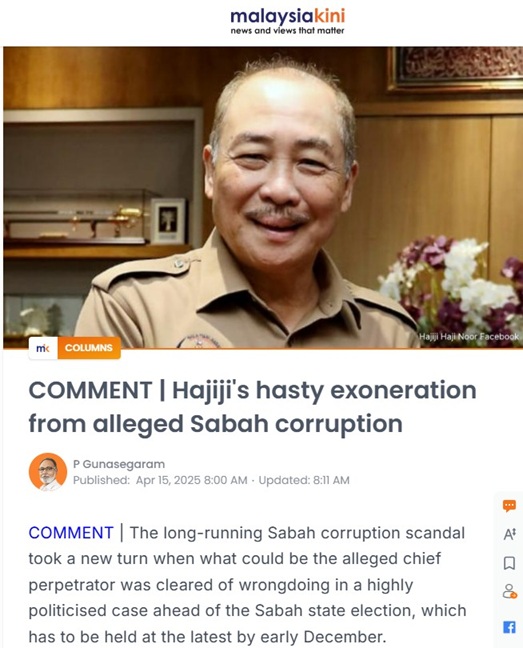The image size is (523, 648).
Task: Open the COLUMNS section tag
Action: (89, 348)
